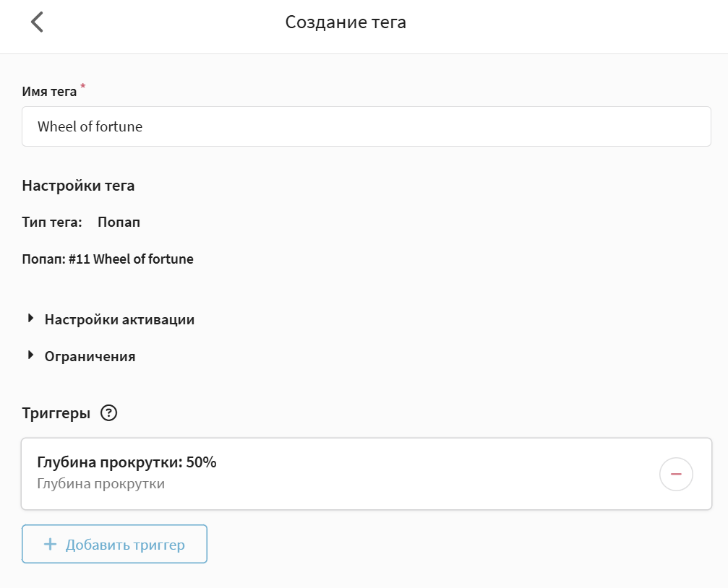728x588 pixels.
Task: Remove the Глубина прокрутки trigger via minus icon
Action: tap(676, 474)
